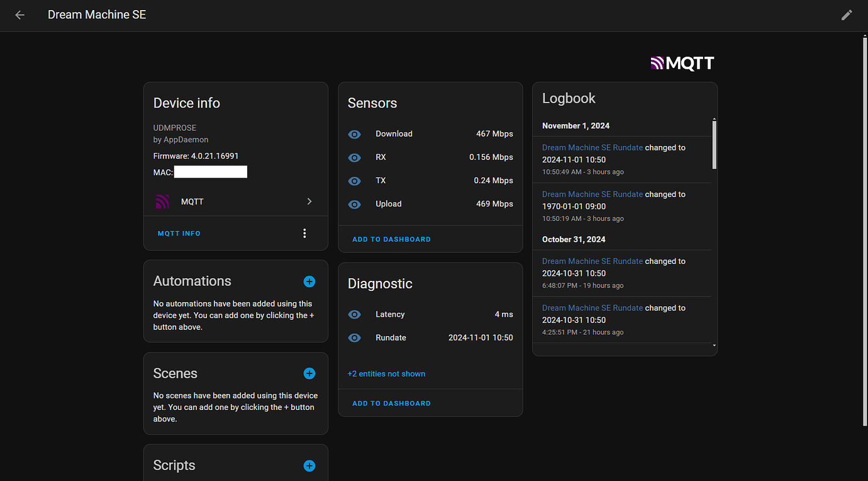This screenshot has width=868, height=481.
Task: Open the edit pencil icon in the header
Action: pos(847,14)
